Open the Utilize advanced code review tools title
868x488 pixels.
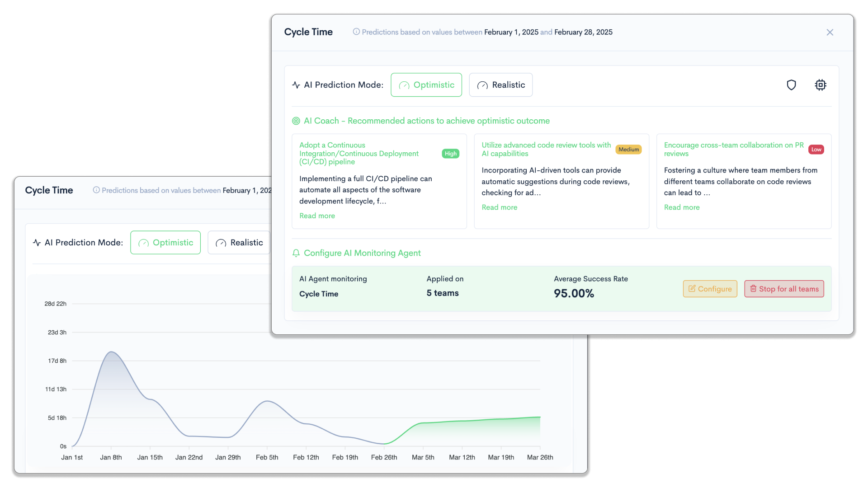546,149
